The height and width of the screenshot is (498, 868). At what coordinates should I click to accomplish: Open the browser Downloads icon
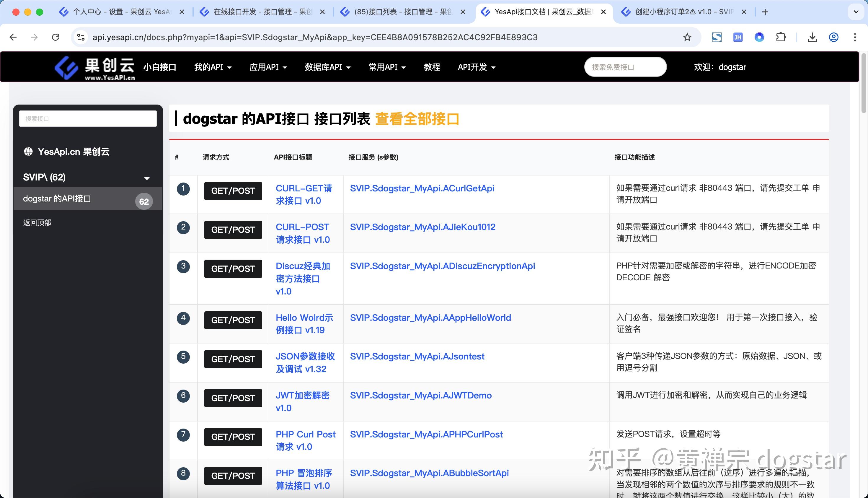click(x=812, y=37)
